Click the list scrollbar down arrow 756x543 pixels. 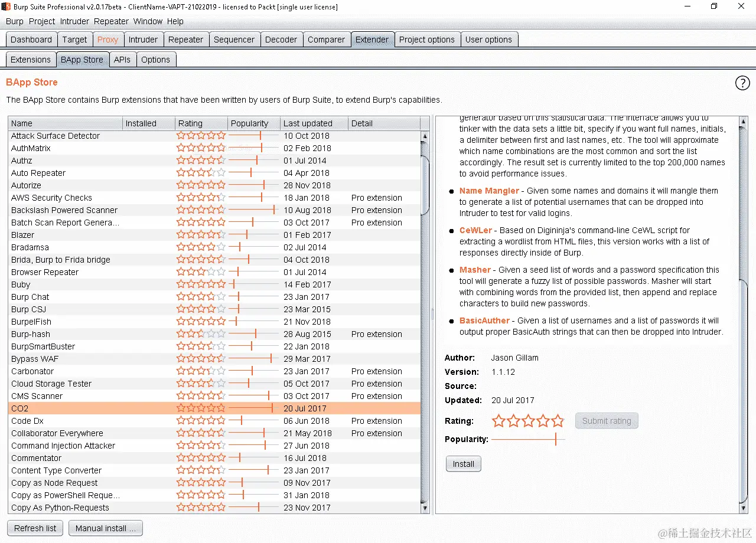[425, 508]
